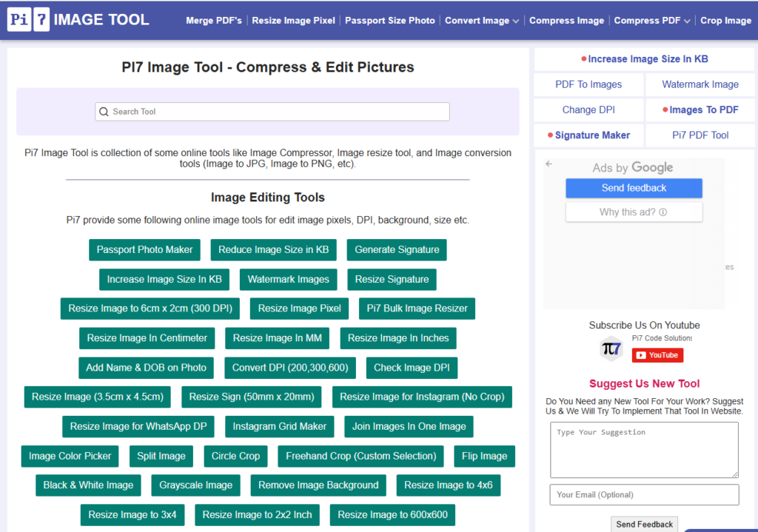Open Freehand Crop (Custom Selection) tool
The width and height of the screenshot is (758, 532).
(360, 456)
